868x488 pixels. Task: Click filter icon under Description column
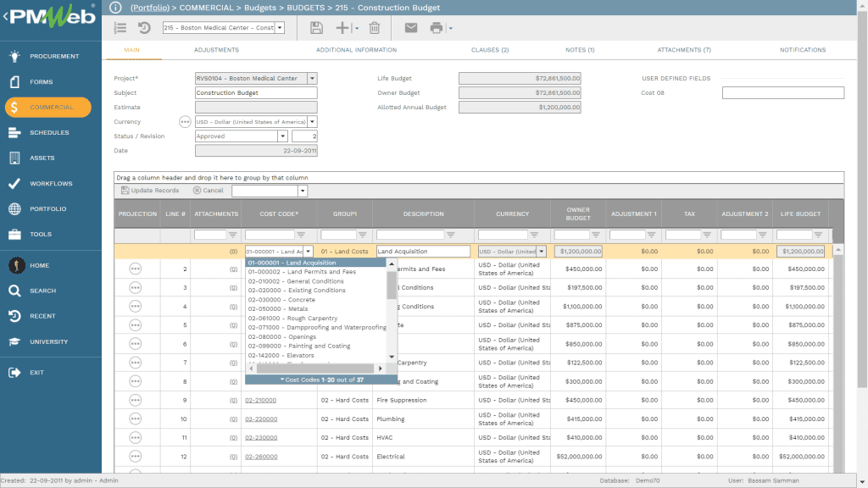coord(451,235)
